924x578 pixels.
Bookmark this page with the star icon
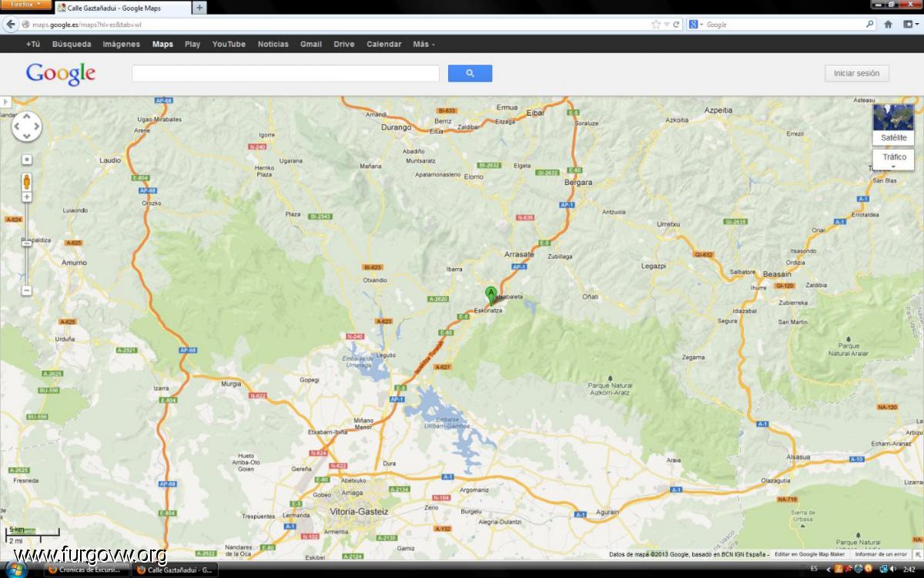point(656,25)
